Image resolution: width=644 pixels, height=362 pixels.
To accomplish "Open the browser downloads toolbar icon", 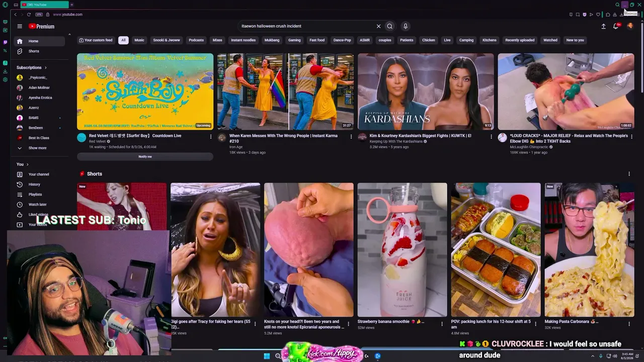I will pos(621,15).
